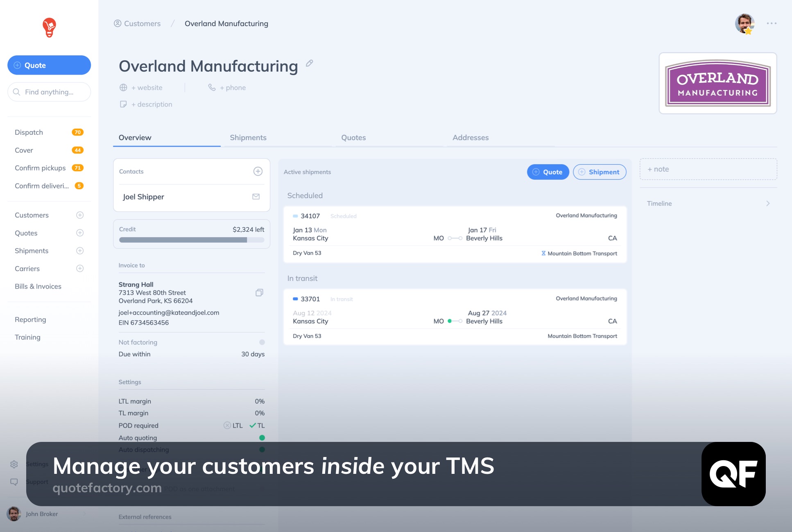This screenshot has height=532, width=792.
Task: Click the Find anything search field
Action: pos(49,92)
